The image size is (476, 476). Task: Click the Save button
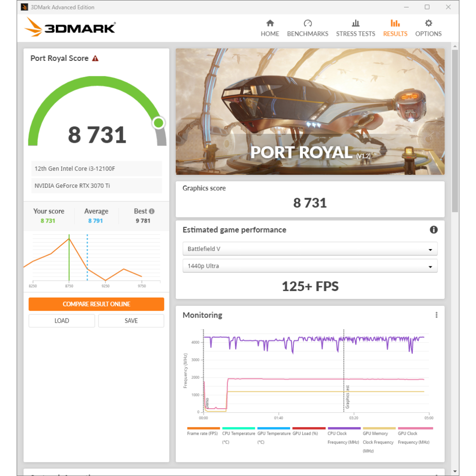131,321
